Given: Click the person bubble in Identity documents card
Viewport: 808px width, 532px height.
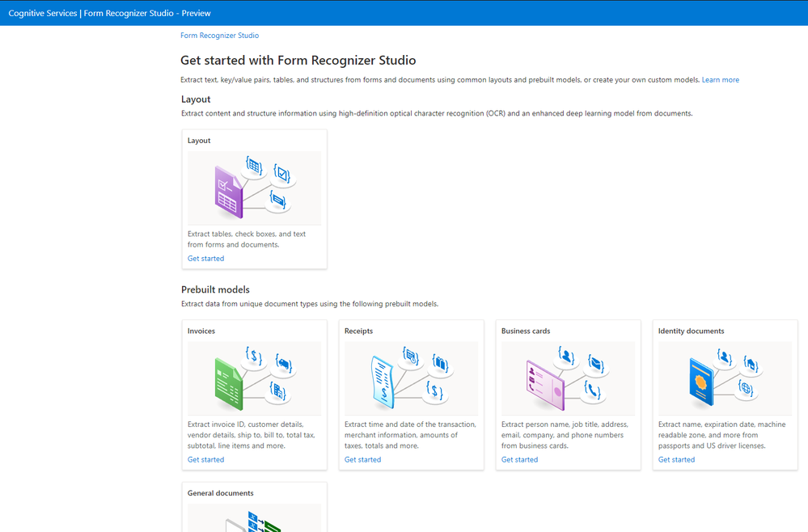Looking at the screenshot, I should point(724,357).
